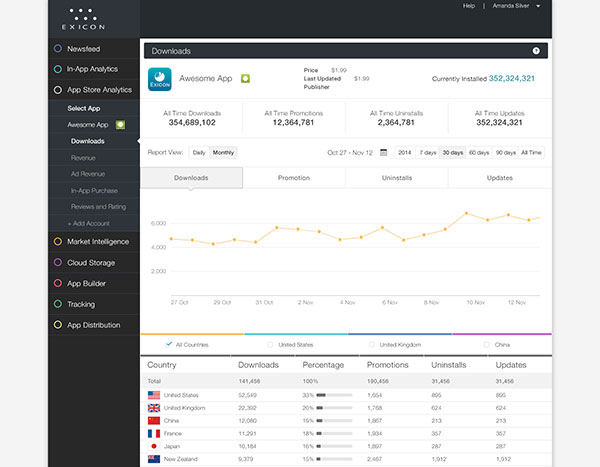Click the Awesome App Exicon thumbnail

161,78
